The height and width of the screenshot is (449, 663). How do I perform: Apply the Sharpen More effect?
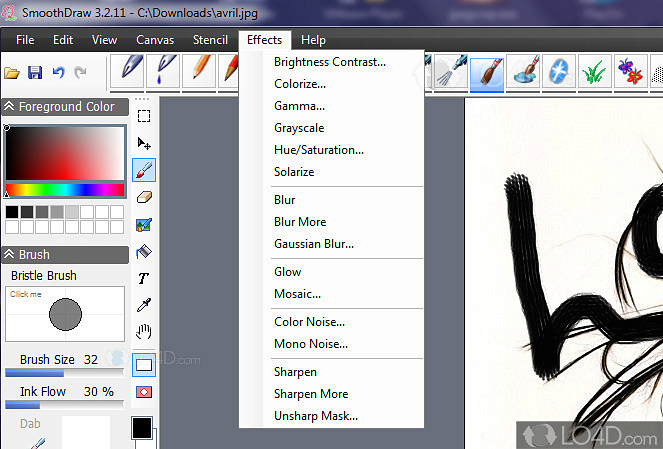(x=332, y=394)
